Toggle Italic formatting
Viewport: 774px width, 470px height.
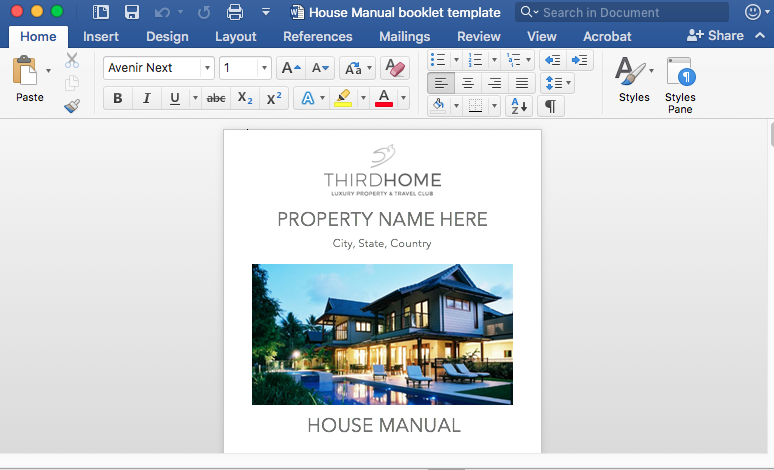[146, 98]
